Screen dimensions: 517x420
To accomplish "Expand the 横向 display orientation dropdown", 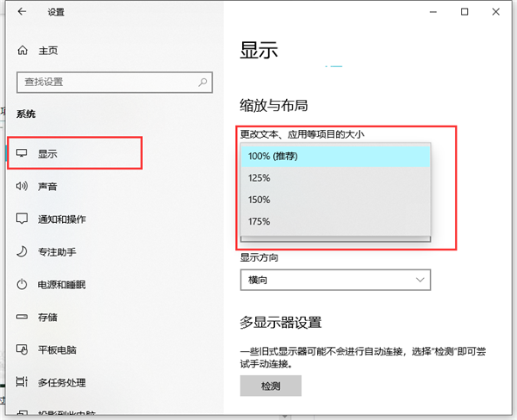I will pos(334,280).
